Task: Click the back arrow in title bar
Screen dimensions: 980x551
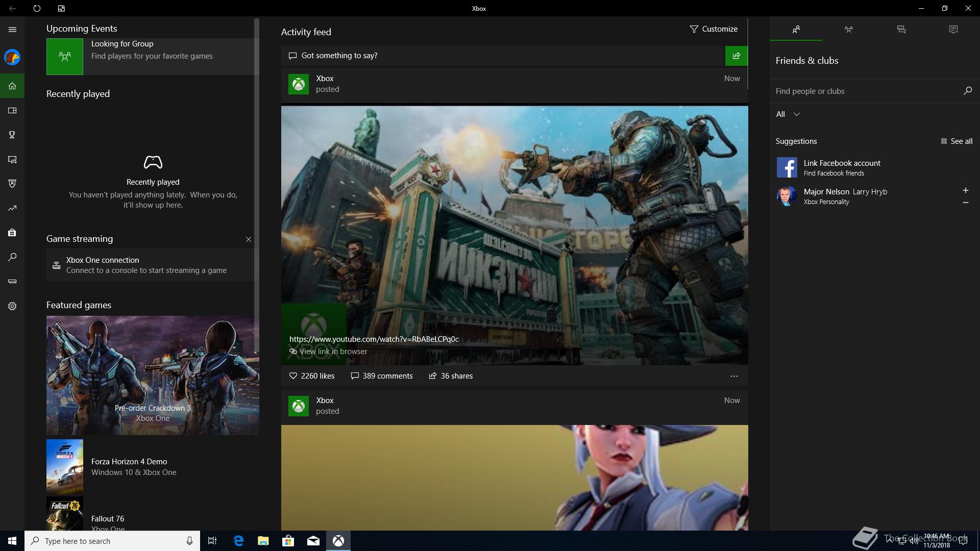Action: click(x=12, y=8)
